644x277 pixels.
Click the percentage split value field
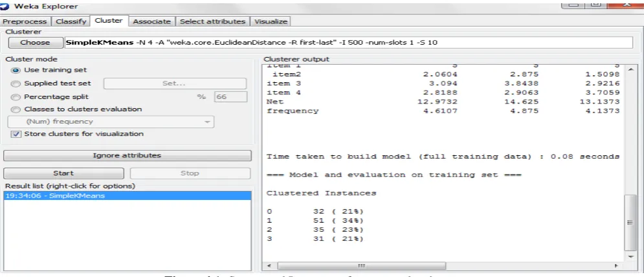click(x=230, y=97)
